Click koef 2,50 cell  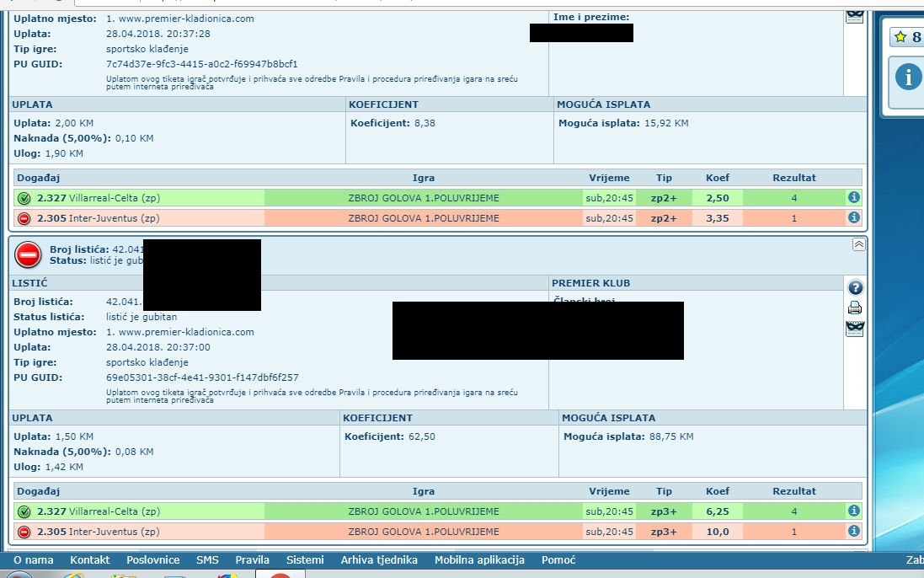[717, 198]
